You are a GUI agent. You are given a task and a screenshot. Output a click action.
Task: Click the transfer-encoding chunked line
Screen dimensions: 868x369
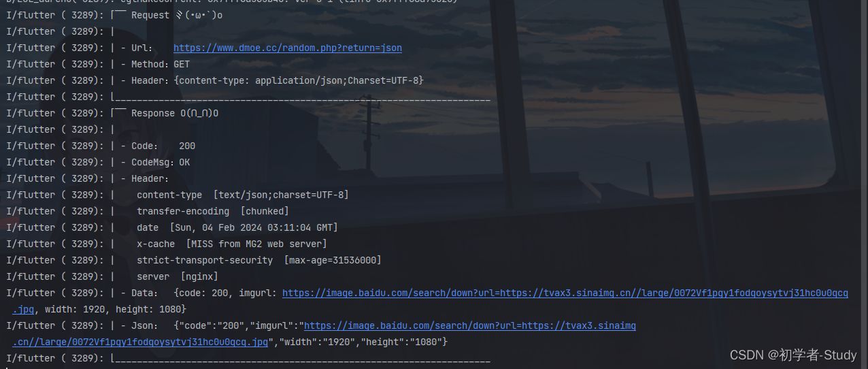(212, 211)
